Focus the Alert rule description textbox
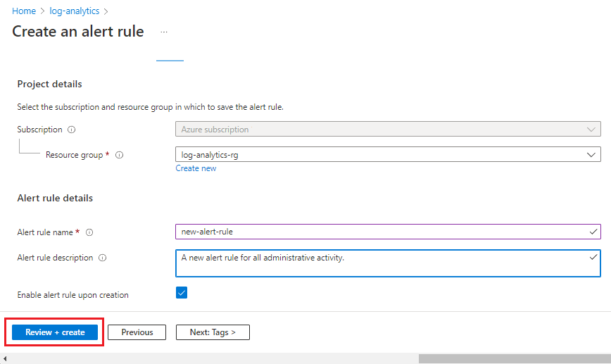Viewport: 611px width, 364px height. (x=388, y=263)
